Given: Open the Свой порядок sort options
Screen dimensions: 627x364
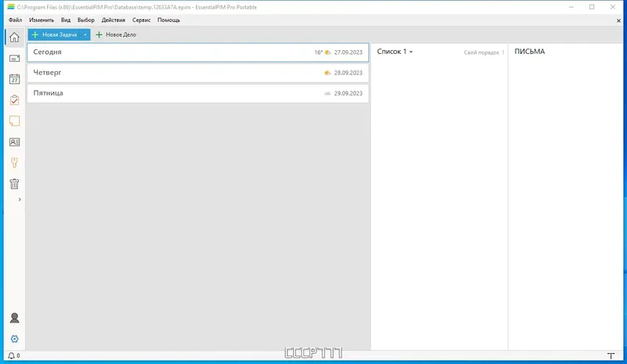Looking at the screenshot, I should click(x=484, y=52).
